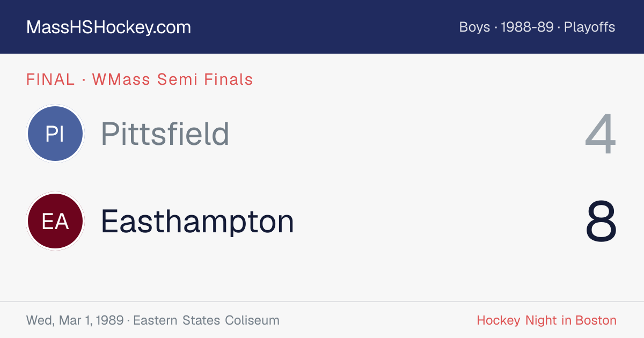Viewport: 644px width, 338px height.
Task: Open the MassHSHockey.com site title
Action: [108, 27]
